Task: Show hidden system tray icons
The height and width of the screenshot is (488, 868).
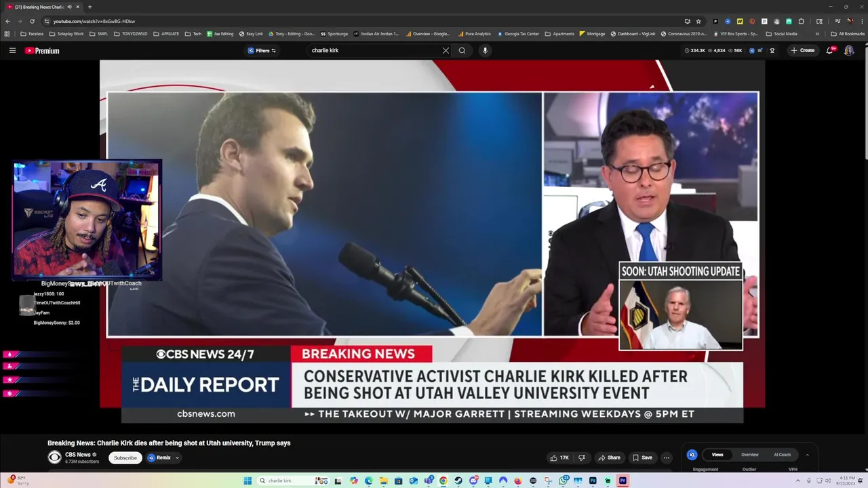Action: click(x=798, y=481)
